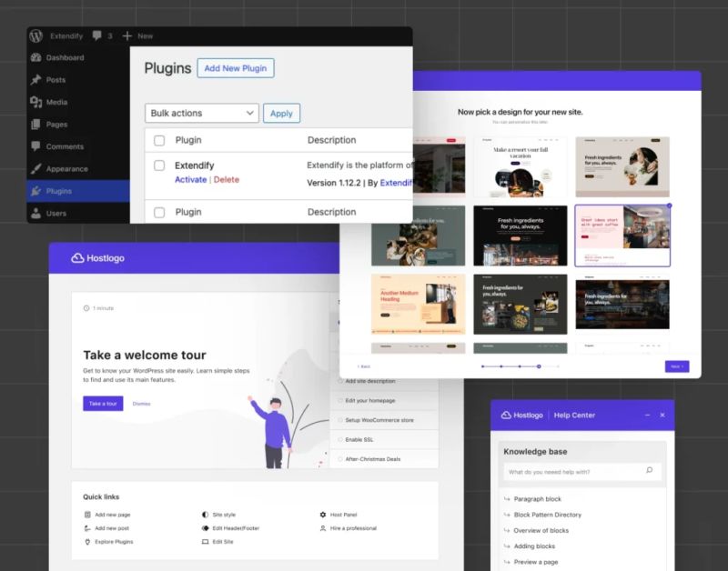The width and height of the screenshot is (728, 571).
Task: Click the Users person icon in sidebar
Action: click(x=35, y=214)
